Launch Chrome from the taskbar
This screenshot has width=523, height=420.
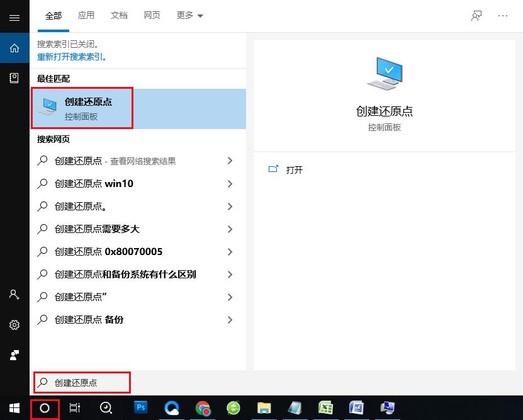tap(203, 409)
